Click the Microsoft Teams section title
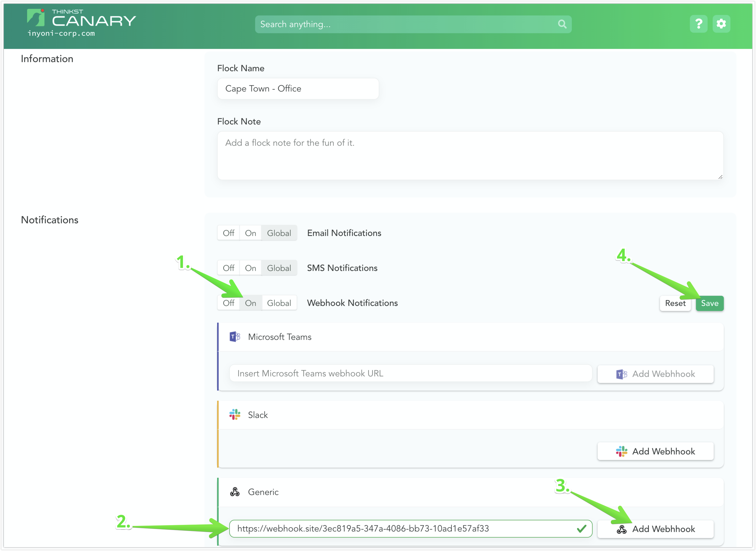 pyautogui.click(x=280, y=337)
